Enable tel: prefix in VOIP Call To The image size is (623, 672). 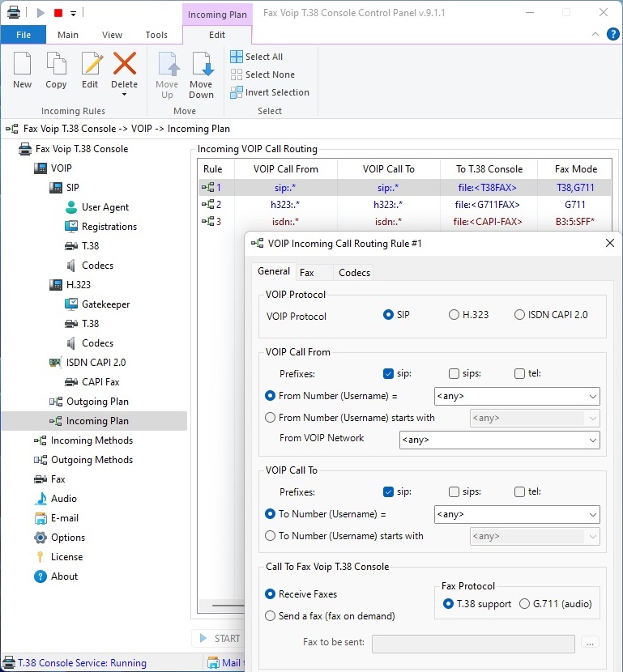[x=519, y=491]
